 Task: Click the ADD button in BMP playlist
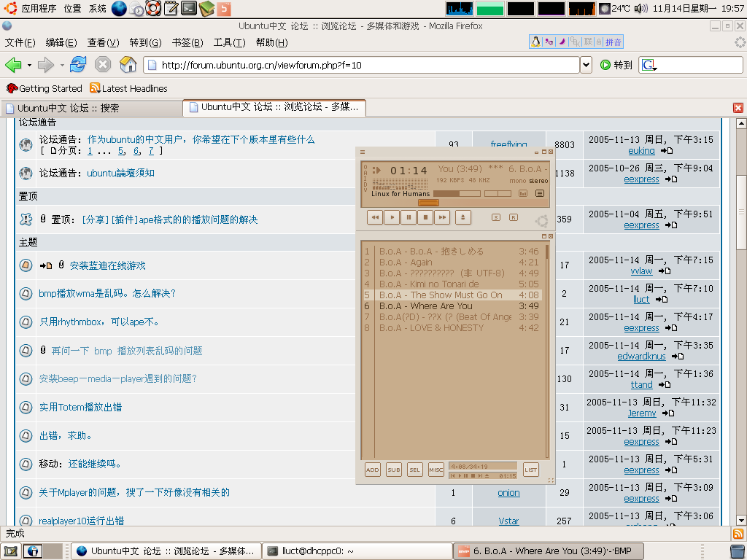[x=373, y=470]
